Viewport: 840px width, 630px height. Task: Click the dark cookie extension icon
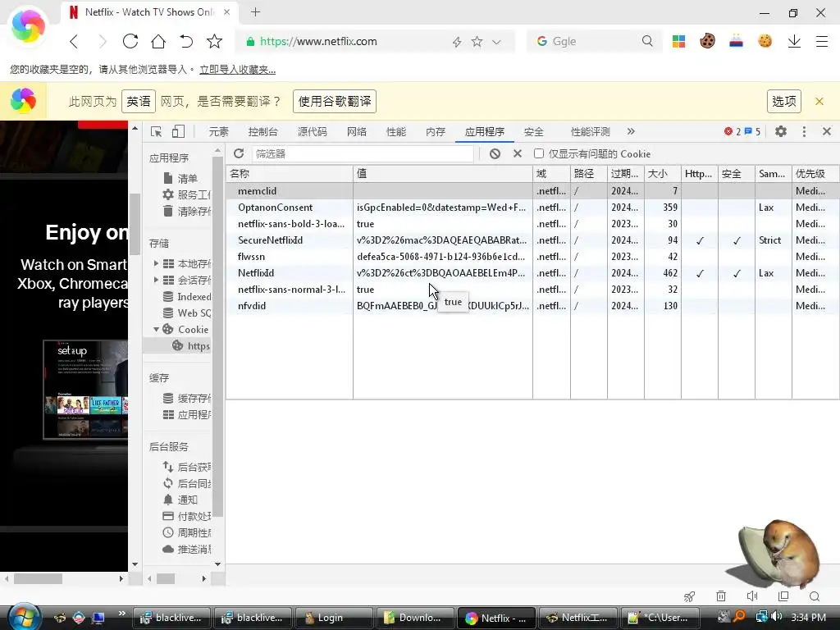[x=707, y=41]
